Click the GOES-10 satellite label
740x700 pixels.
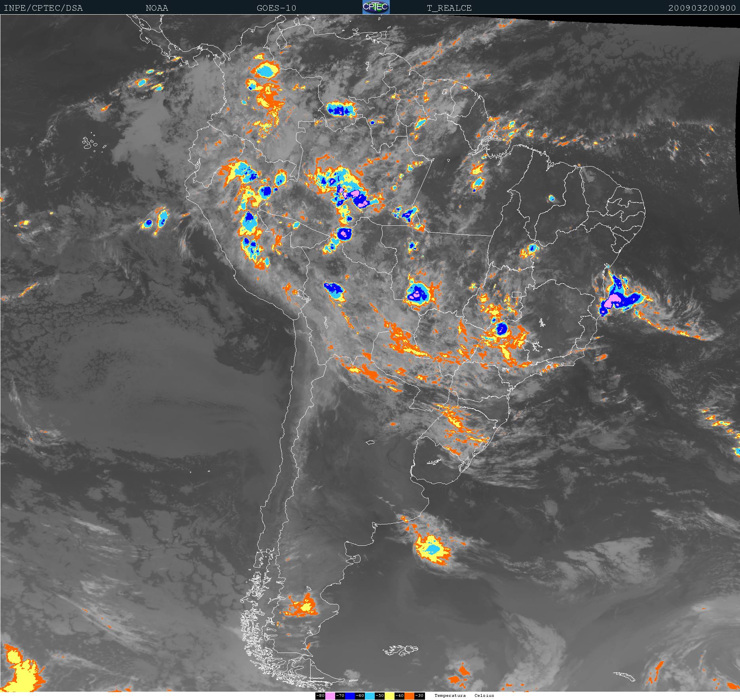coord(276,8)
